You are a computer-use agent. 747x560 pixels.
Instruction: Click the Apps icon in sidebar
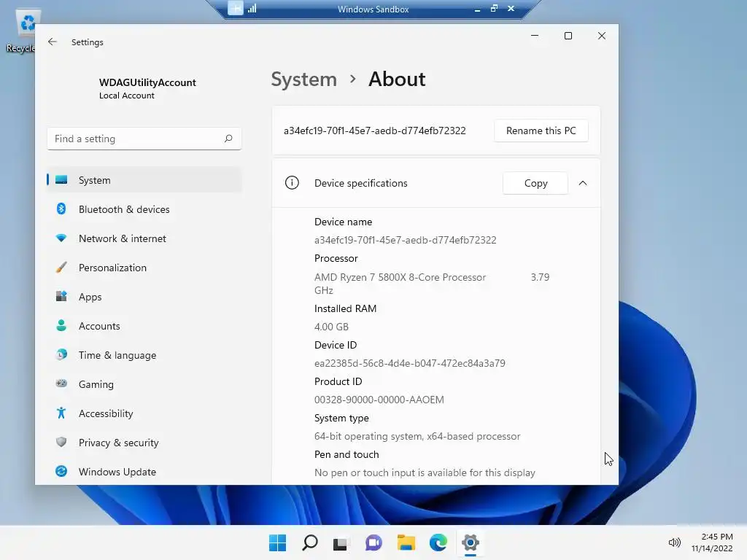[61, 296]
